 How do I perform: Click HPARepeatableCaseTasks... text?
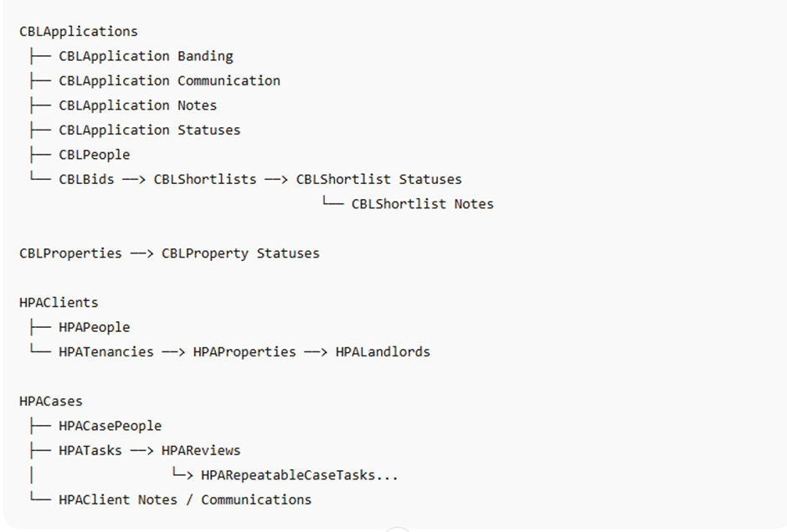pos(300,475)
